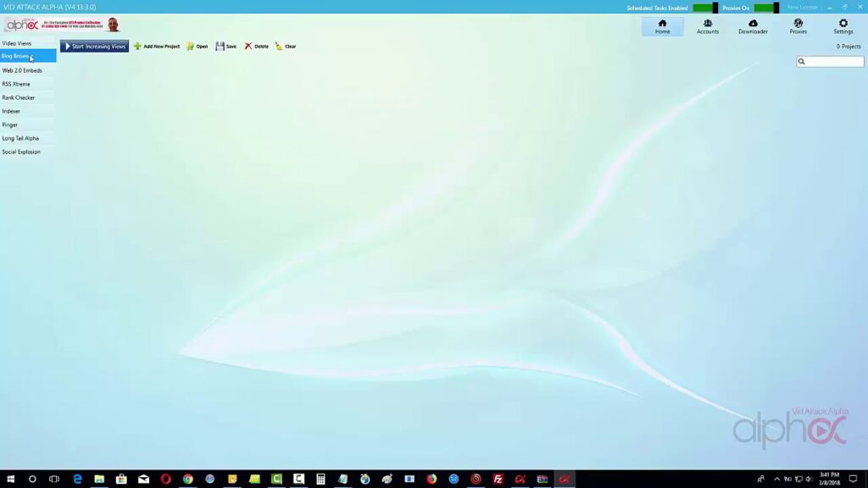Open the Windows Start menu
The image size is (868, 488).
pos(10,480)
